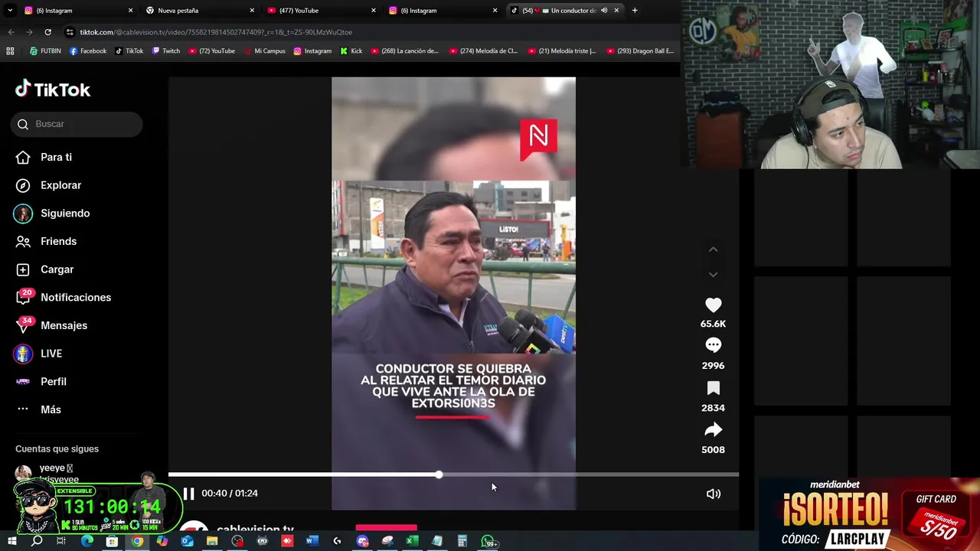Click the tiktok.com address bar URL
The image size is (980, 551).
coord(216,32)
